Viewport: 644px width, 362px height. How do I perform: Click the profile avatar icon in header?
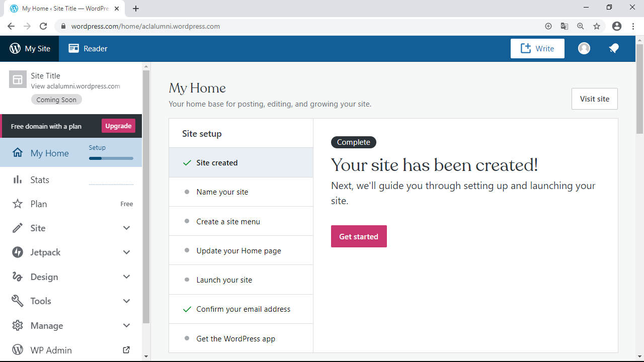[584, 48]
